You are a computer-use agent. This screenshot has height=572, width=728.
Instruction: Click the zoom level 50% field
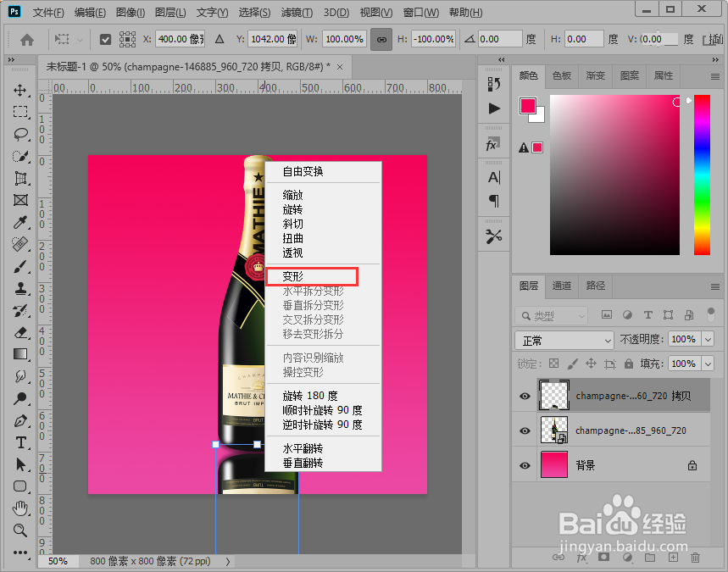(58, 561)
